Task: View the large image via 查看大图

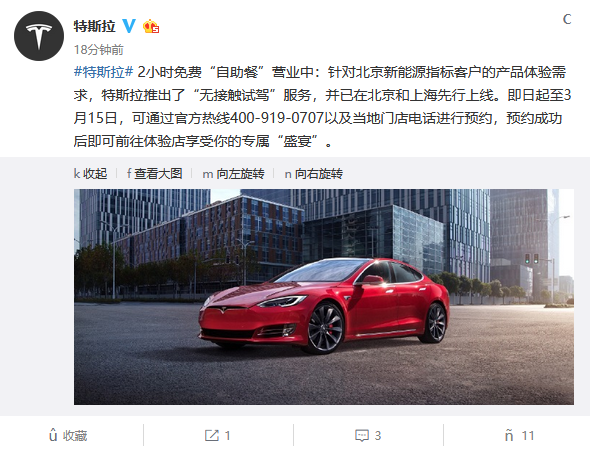Action: [155, 174]
